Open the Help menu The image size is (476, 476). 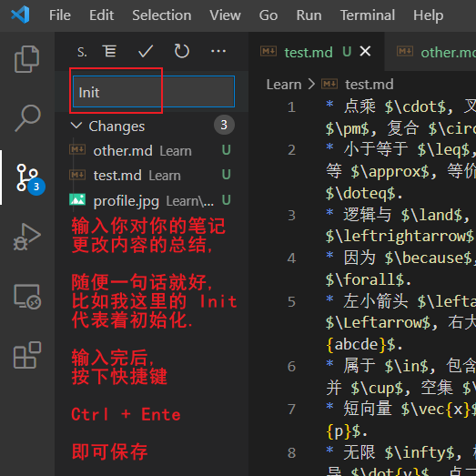pos(428,15)
